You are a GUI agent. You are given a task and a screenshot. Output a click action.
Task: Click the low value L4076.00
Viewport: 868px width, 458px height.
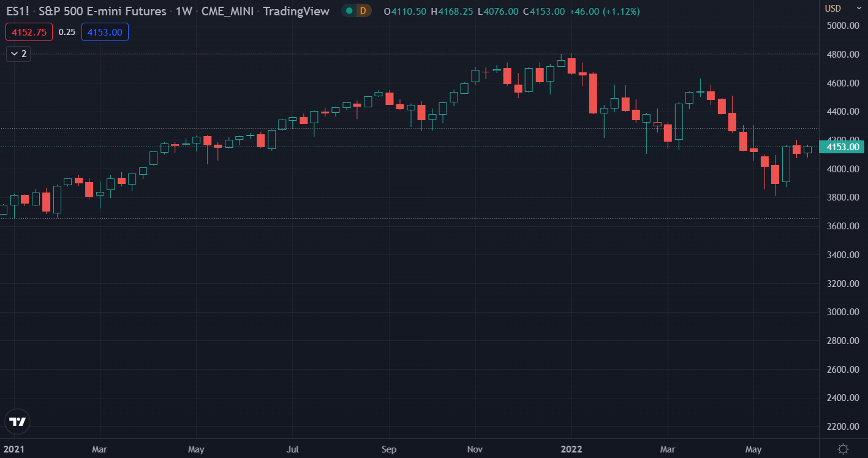click(497, 11)
